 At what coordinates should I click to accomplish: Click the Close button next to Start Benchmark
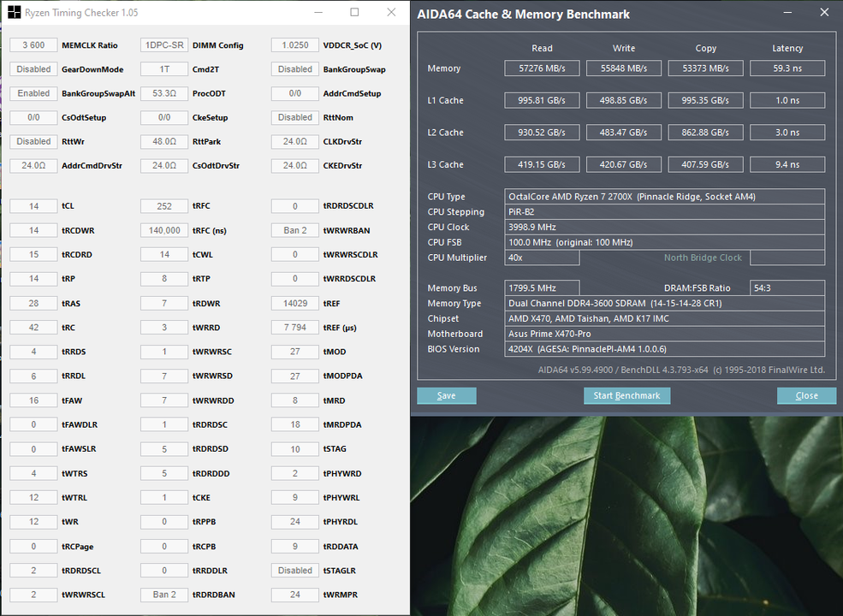coord(806,395)
